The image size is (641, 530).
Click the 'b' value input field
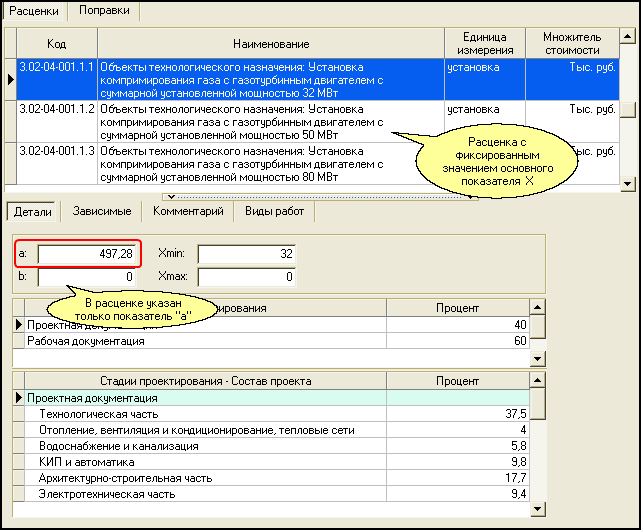click(x=87, y=276)
